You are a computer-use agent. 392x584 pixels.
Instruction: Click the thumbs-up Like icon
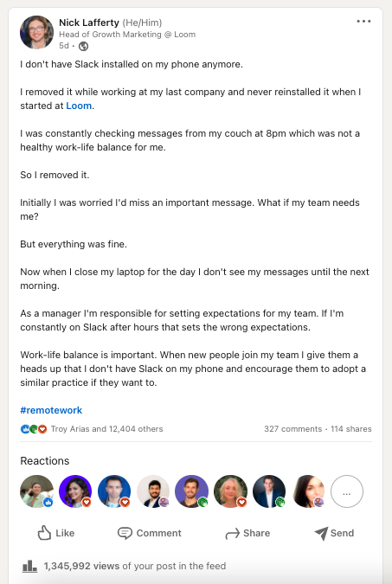(x=44, y=533)
